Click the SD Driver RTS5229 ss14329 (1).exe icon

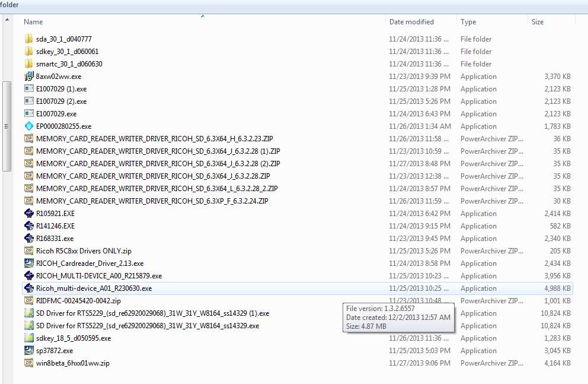(x=29, y=313)
